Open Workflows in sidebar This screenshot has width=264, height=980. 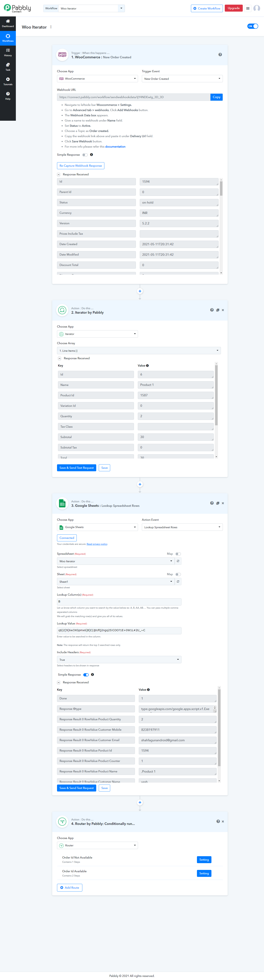point(8,38)
